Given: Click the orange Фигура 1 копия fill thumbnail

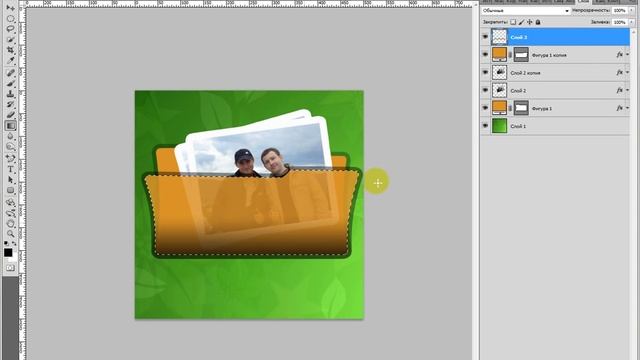Looking at the screenshot, I should 499,55.
